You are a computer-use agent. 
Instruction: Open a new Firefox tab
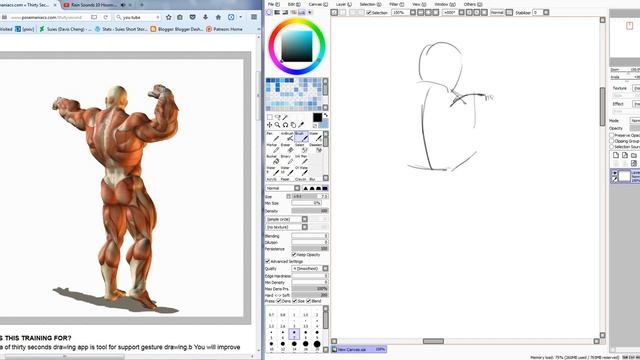point(142,5)
